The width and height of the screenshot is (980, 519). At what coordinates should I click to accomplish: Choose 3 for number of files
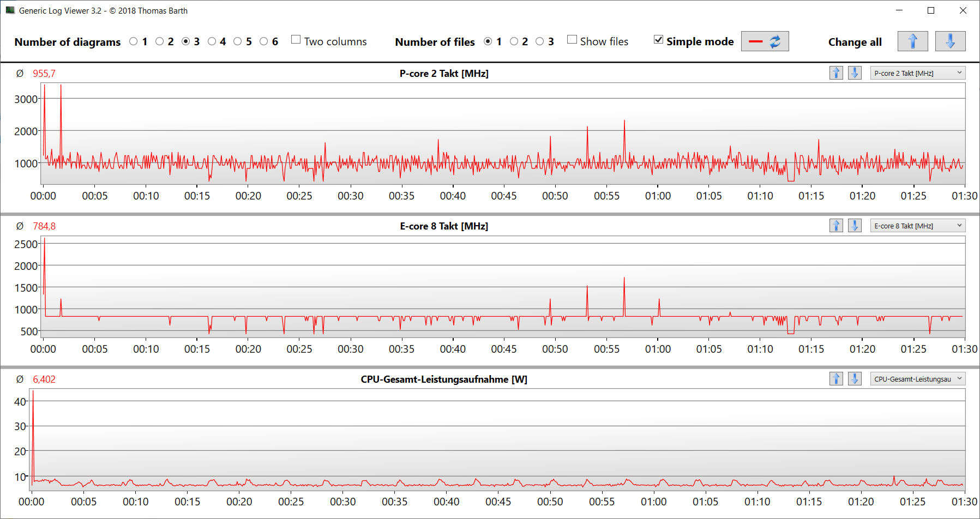pos(540,41)
